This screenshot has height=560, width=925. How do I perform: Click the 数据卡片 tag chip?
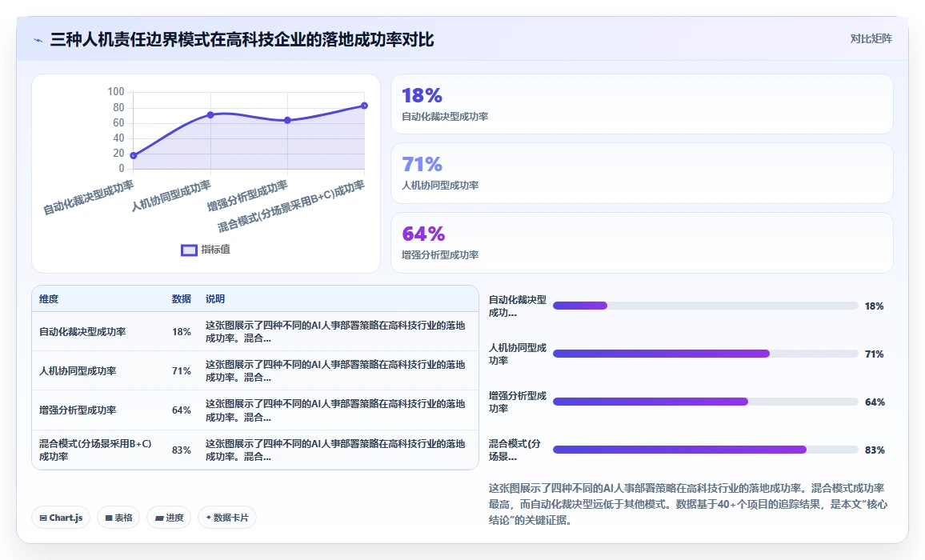(227, 518)
